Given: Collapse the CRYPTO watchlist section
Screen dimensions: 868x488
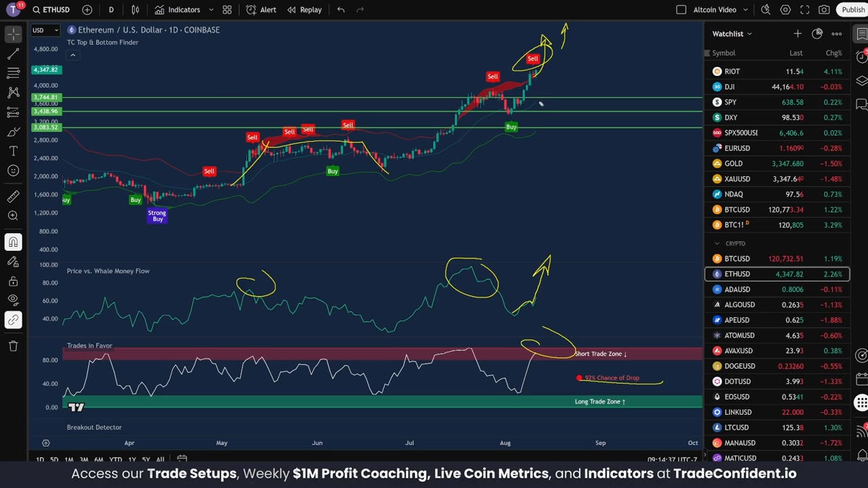Looking at the screenshot, I should [717, 243].
